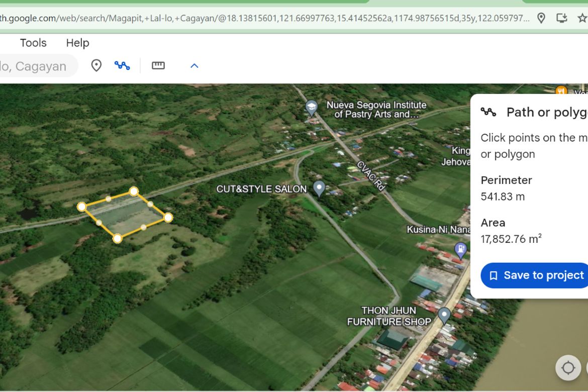Viewport: 588px width, 392px height.
Task: Click the my location target button
Action: [568, 367]
